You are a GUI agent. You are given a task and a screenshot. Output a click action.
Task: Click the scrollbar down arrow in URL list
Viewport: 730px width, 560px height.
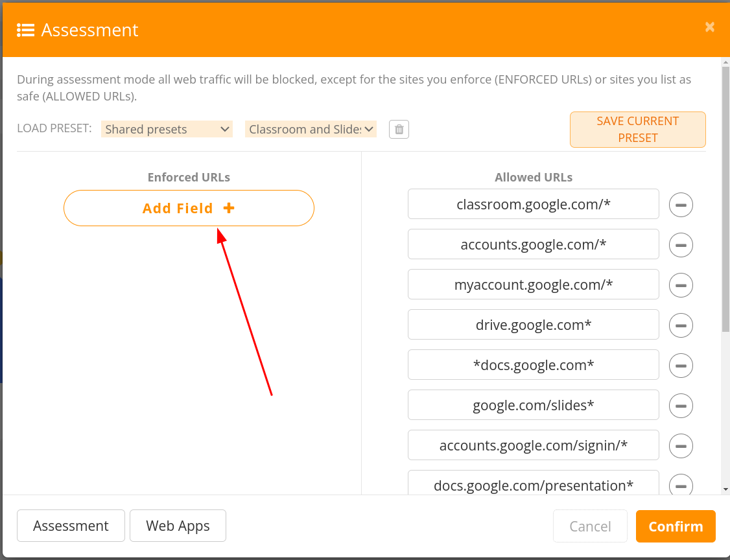click(x=725, y=489)
